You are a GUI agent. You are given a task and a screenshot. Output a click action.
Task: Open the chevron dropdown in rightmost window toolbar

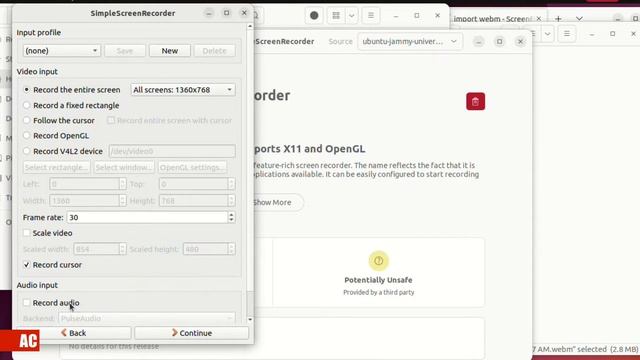[547, 34]
